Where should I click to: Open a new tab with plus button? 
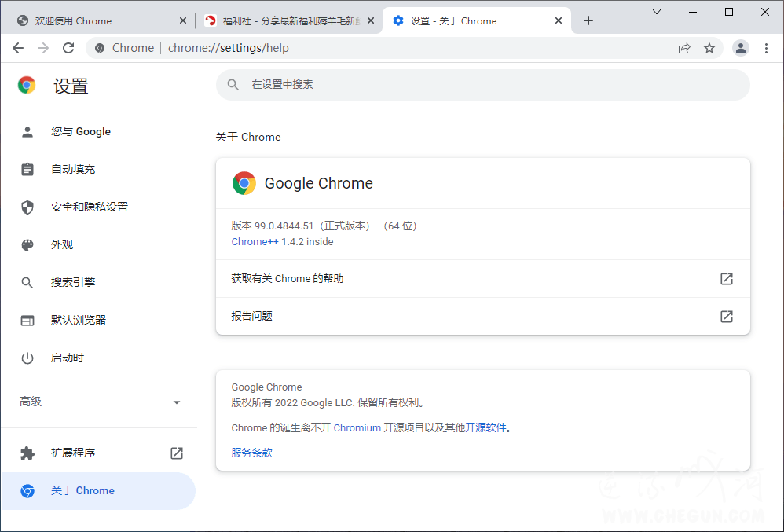tap(588, 20)
